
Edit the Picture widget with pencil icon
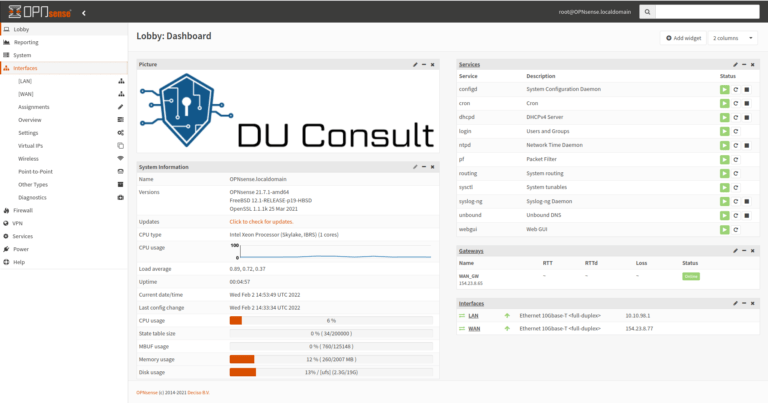point(415,64)
